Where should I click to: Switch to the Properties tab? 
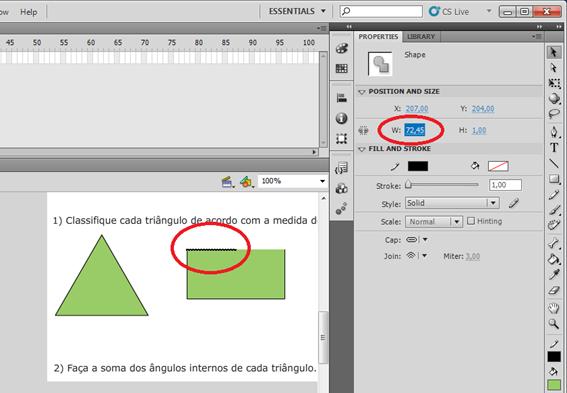378,37
